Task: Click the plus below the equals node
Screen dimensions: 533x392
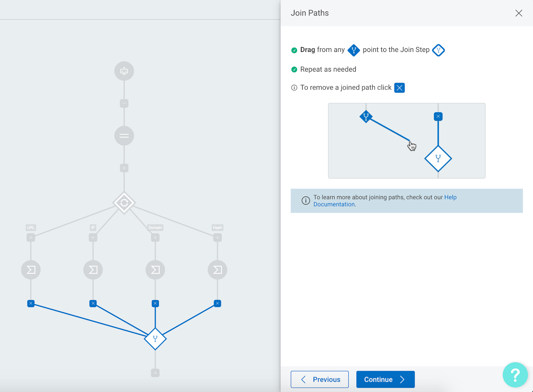Action: (x=124, y=168)
